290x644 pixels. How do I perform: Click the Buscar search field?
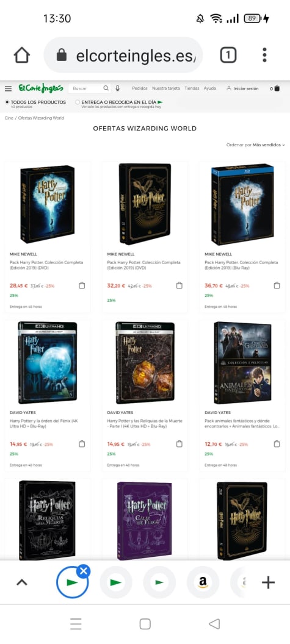pyautogui.click(x=85, y=88)
